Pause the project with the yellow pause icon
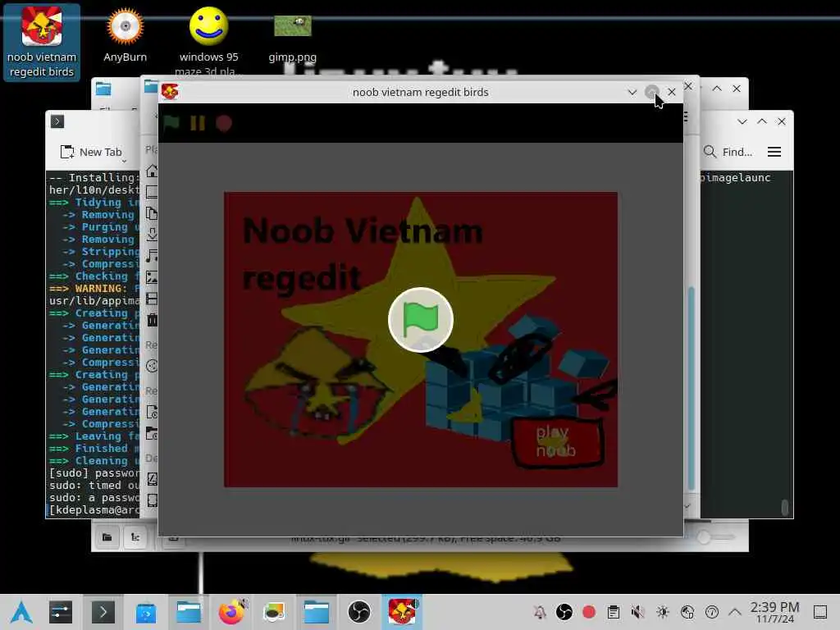The height and width of the screenshot is (630, 840). coord(197,123)
